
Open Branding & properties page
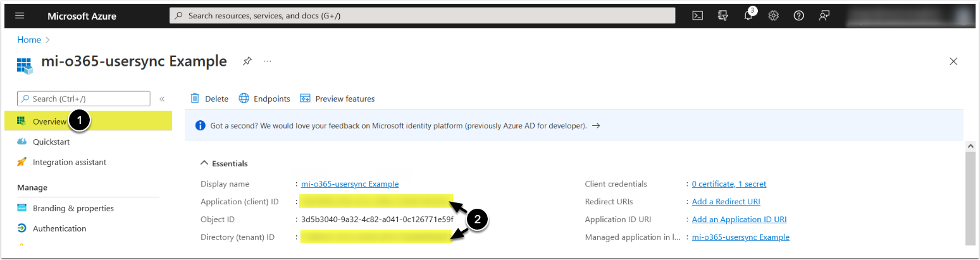73,208
